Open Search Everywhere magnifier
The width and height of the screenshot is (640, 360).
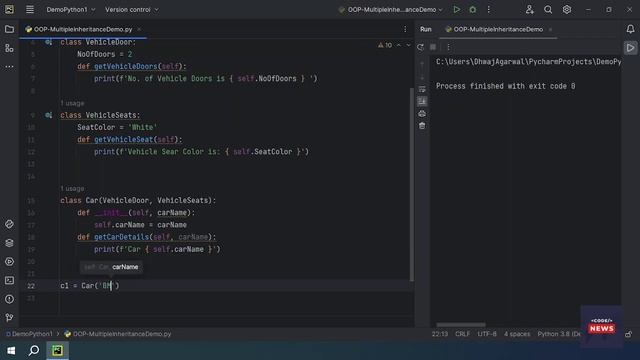[548, 9]
